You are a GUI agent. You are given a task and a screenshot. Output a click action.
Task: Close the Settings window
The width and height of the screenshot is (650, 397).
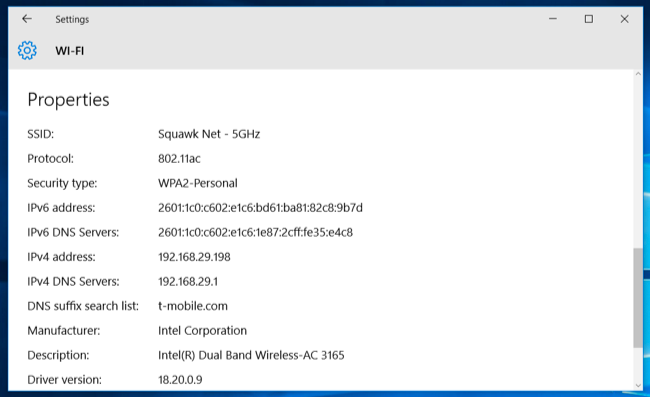click(624, 19)
